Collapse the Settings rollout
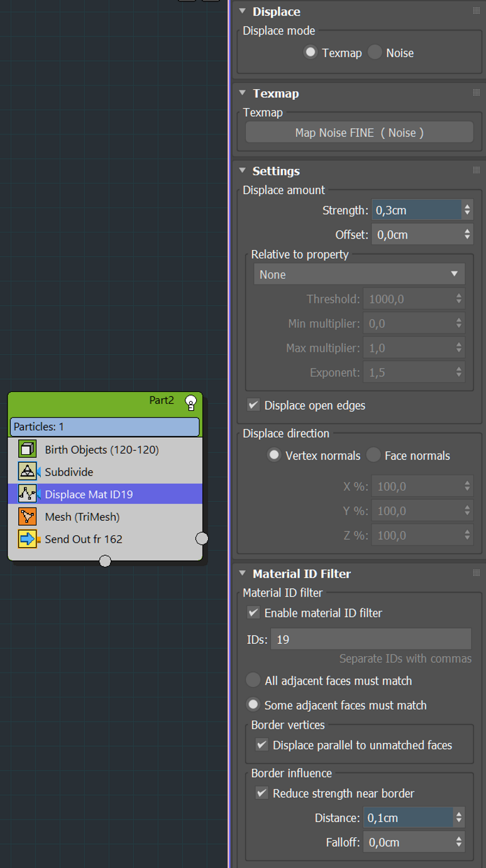This screenshot has width=486, height=868. (243, 170)
